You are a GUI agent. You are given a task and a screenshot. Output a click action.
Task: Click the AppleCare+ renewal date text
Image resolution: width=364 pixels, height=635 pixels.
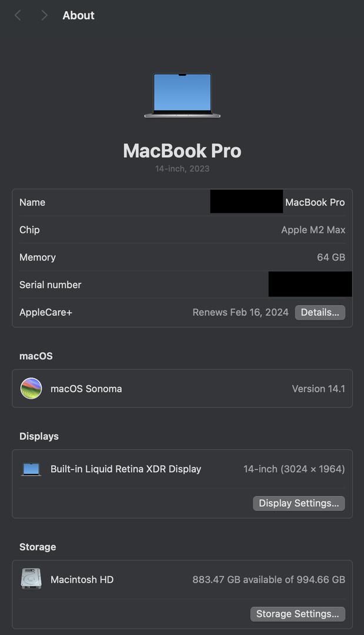pyautogui.click(x=241, y=312)
